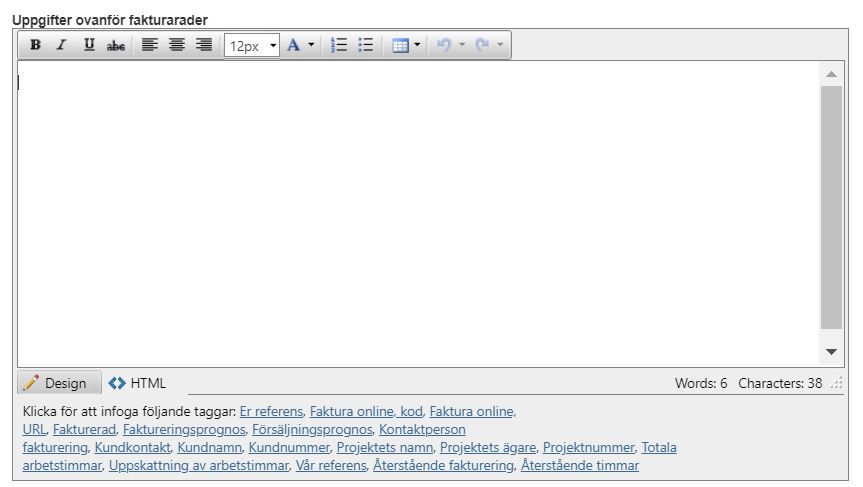Insert a numbered list
Image resolution: width=863 pixels, height=487 pixels.
click(339, 45)
